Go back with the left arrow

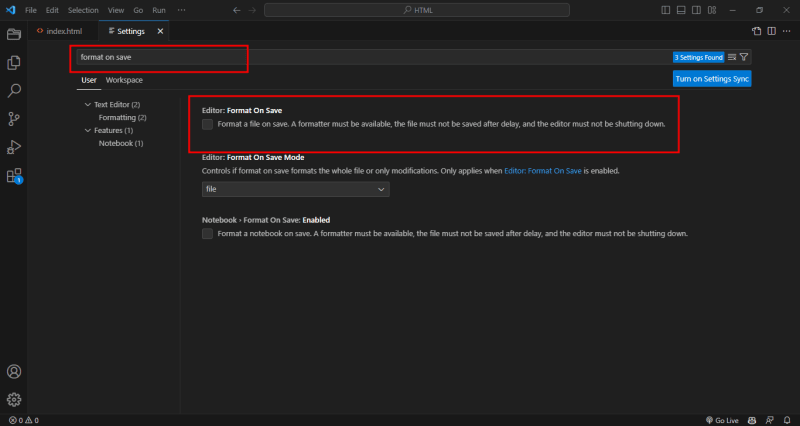click(236, 10)
